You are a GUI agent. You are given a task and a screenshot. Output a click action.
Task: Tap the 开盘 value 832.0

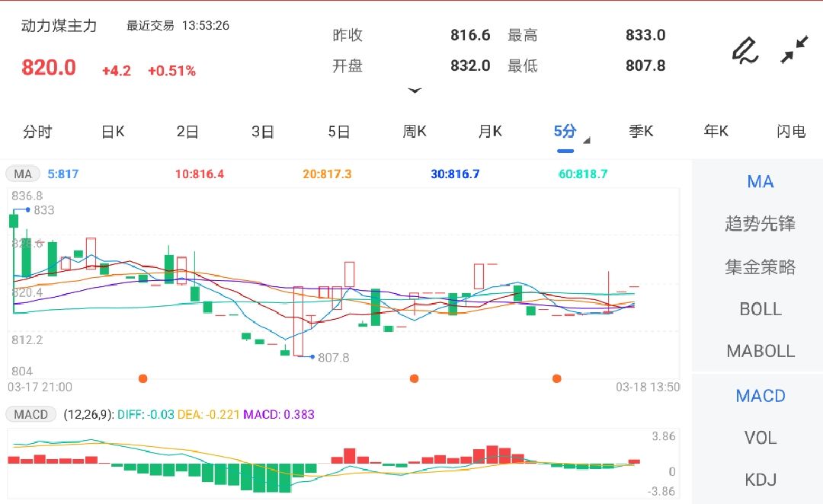tap(470, 65)
